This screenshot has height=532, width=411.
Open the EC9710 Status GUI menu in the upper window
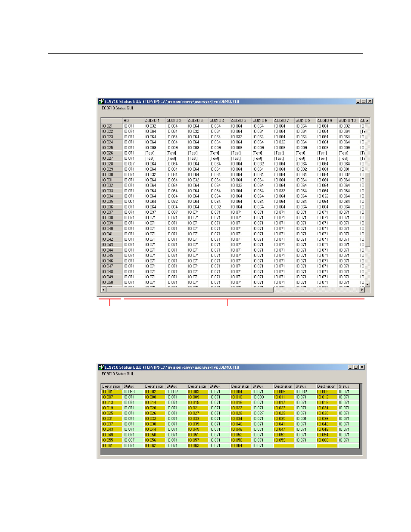click(x=117, y=108)
